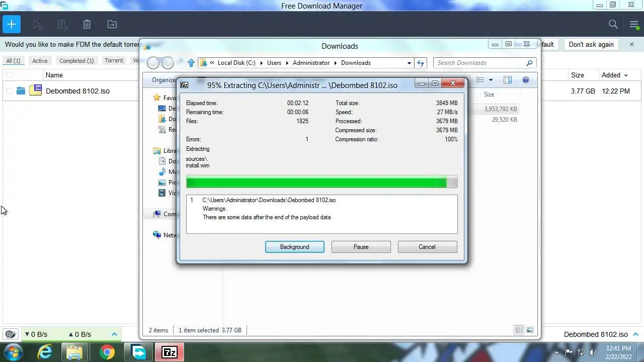Click the FDM move to folder icon
Viewport: 644px width, 362px height.
click(112, 24)
